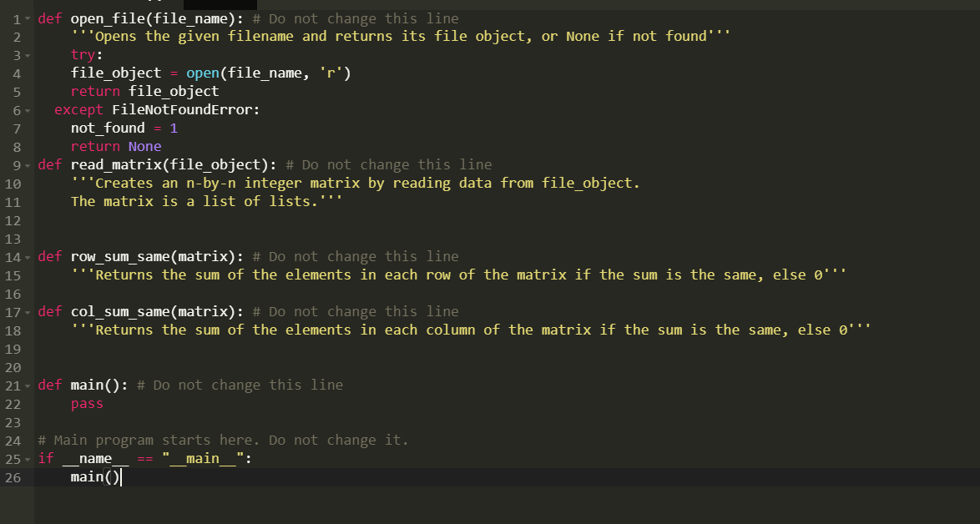Click the open builtin function call
The width and height of the screenshot is (980, 524).
point(203,73)
